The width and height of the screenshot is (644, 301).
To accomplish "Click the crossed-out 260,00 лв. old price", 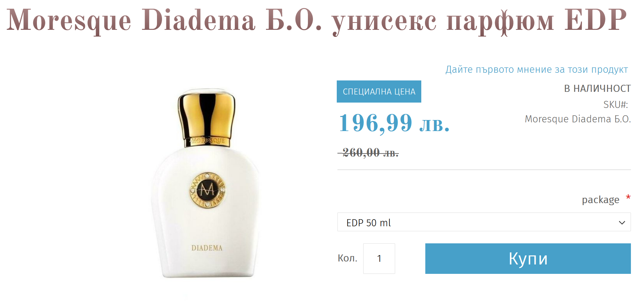I will [x=368, y=153].
